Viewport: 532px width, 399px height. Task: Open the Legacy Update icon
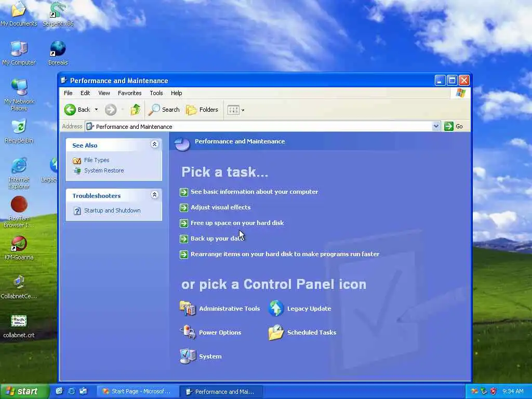point(300,309)
